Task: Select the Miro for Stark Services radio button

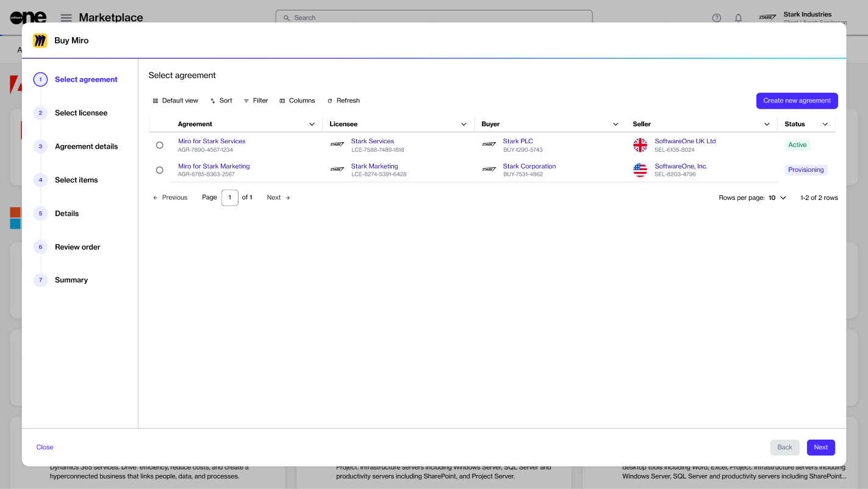Action: 160,145
